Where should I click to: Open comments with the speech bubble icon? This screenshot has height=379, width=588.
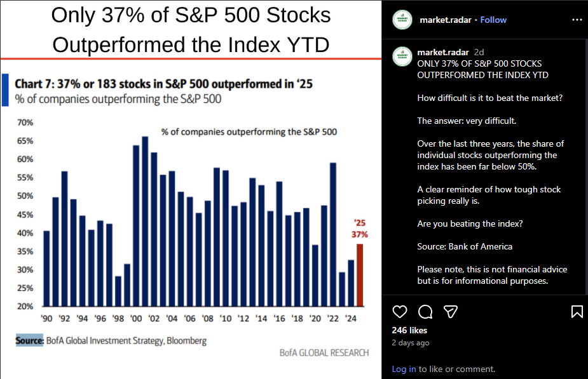tap(425, 312)
